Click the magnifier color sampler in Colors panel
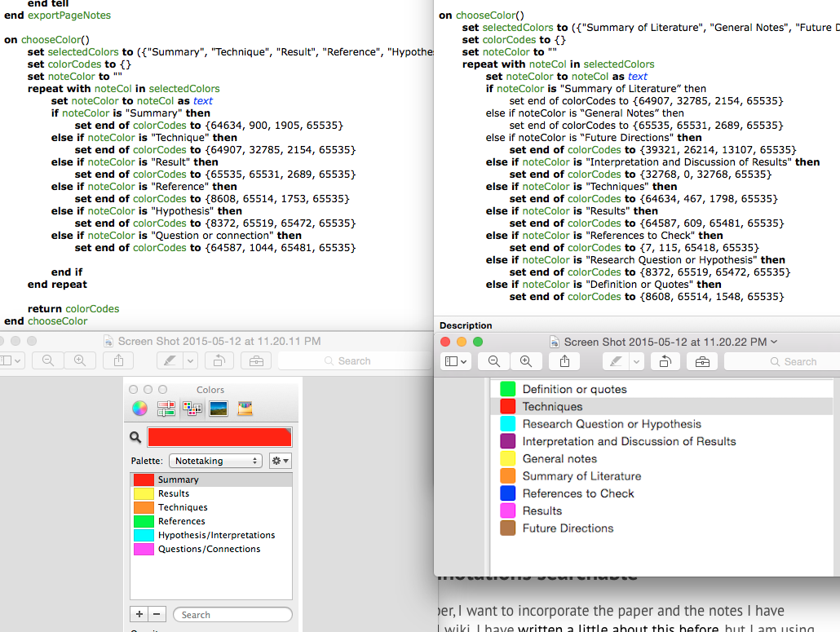The height and width of the screenshot is (632, 840). tap(136, 438)
